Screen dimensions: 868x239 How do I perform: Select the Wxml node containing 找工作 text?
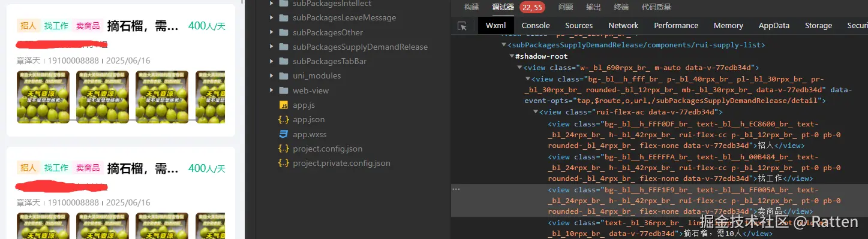point(693,167)
